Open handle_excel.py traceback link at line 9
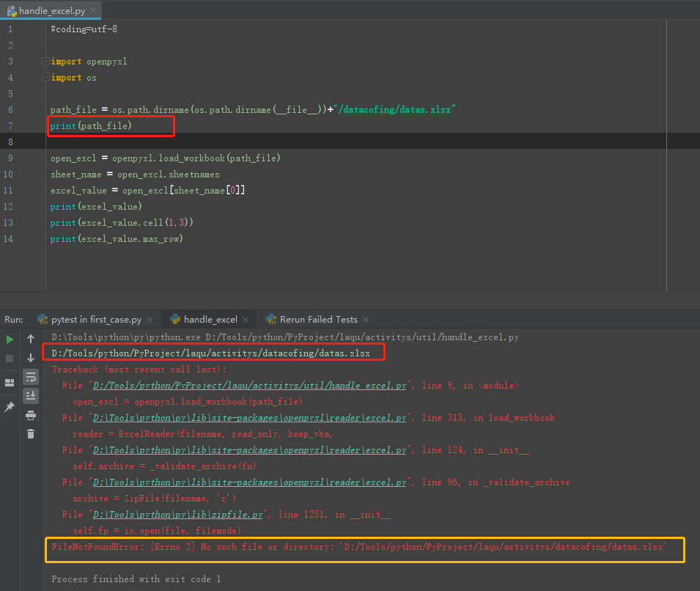The image size is (700, 591). [x=250, y=386]
